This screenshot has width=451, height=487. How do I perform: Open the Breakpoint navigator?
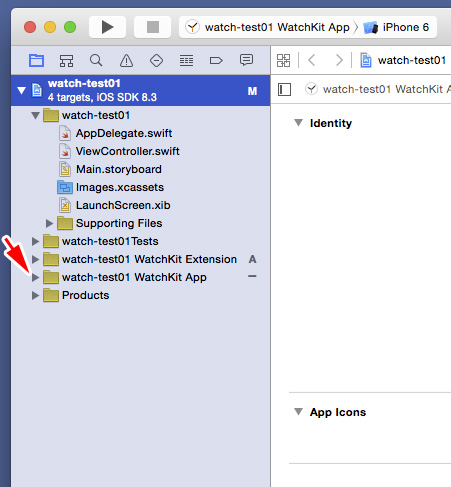click(x=216, y=61)
